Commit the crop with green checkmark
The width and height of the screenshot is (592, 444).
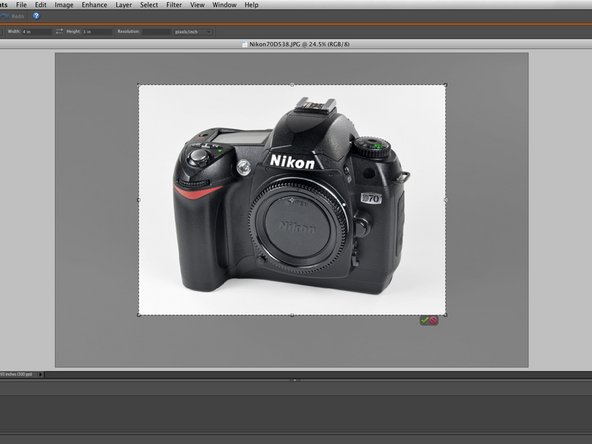click(425, 320)
